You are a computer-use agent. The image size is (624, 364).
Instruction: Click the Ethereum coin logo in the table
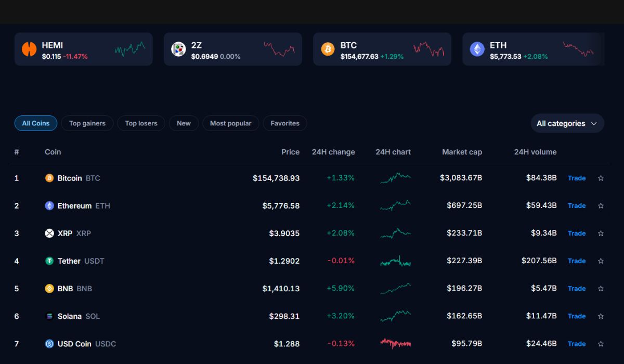pos(49,205)
